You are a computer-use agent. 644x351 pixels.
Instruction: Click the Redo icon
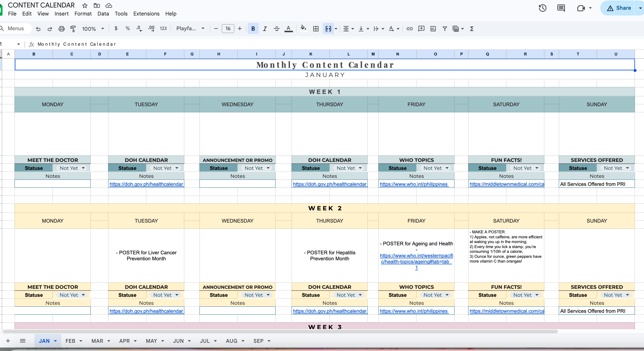[x=50, y=29]
